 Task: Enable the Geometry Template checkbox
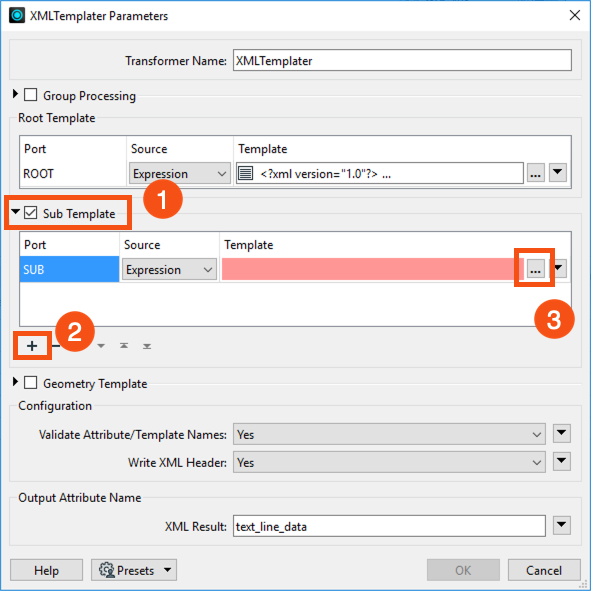31,383
